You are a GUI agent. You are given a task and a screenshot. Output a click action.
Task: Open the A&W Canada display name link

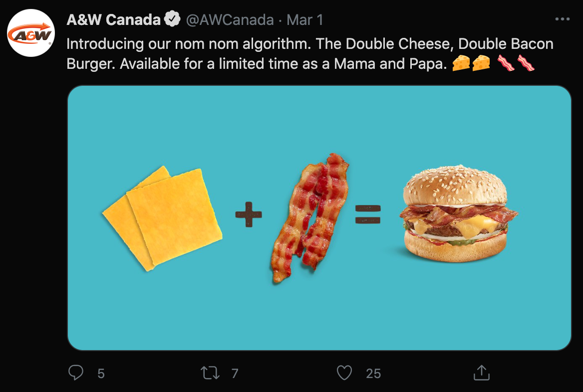pos(113,20)
